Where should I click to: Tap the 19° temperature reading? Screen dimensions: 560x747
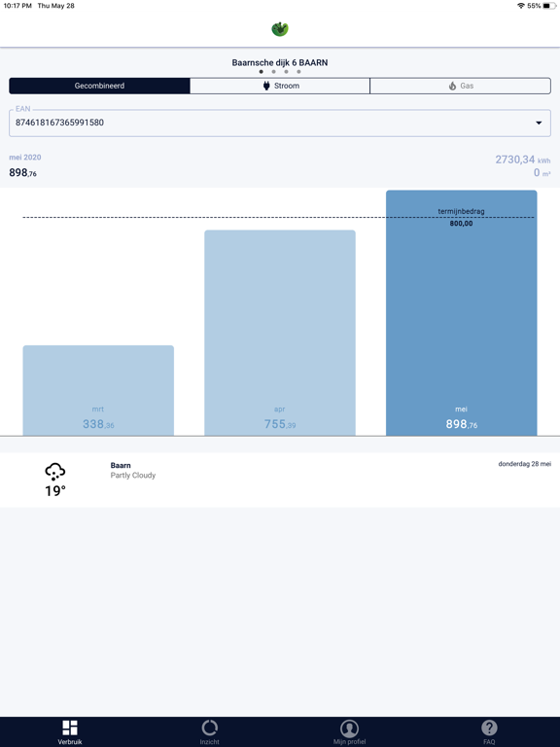click(x=55, y=491)
